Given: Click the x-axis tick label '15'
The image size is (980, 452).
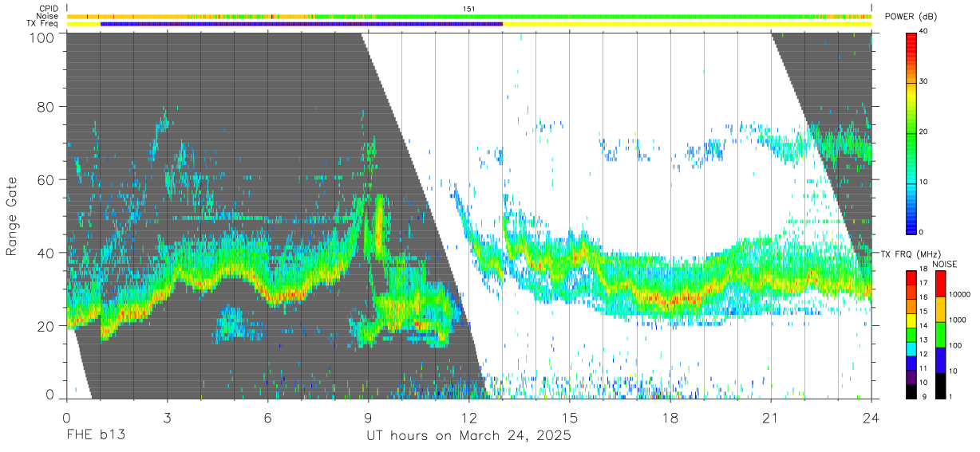Looking at the screenshot, I should tap(569, 418).
